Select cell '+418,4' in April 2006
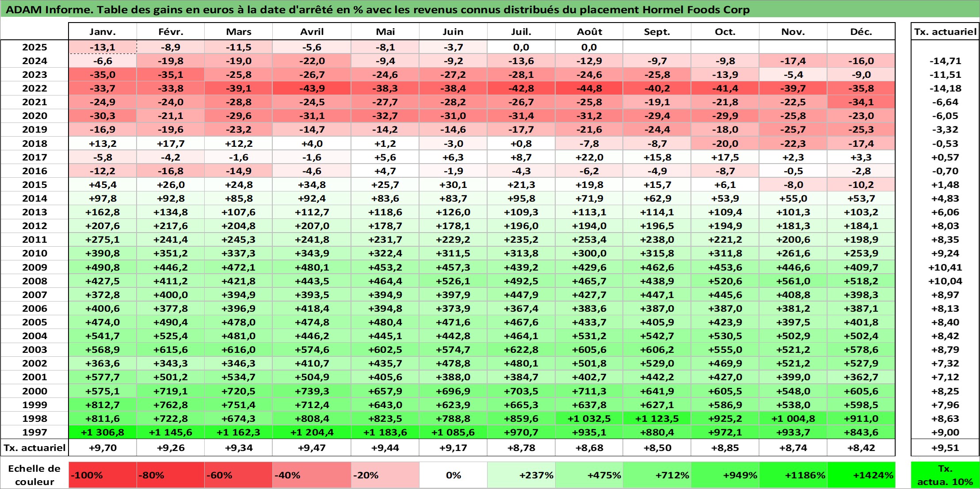 (x=312, y=309)
